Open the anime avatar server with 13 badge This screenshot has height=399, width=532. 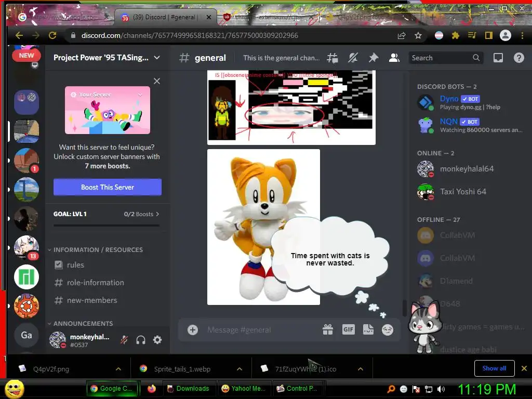26,248
